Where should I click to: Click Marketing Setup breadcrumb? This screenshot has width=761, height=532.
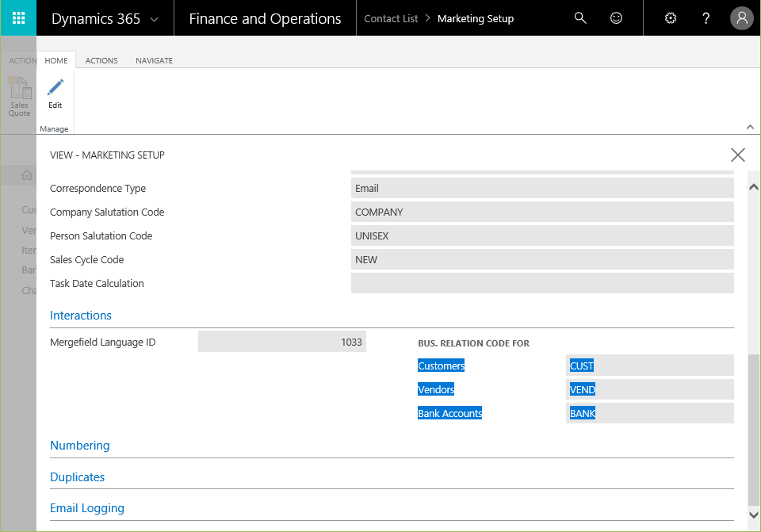tap(476, 18)
